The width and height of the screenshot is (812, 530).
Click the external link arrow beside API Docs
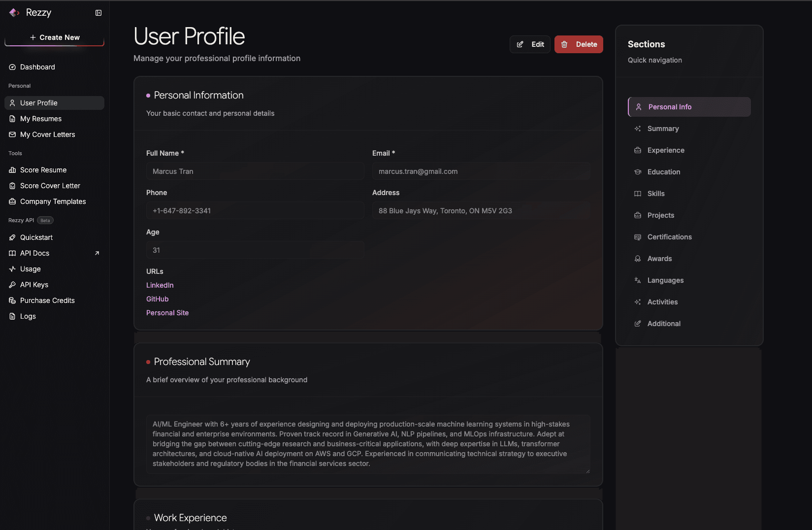97,253
